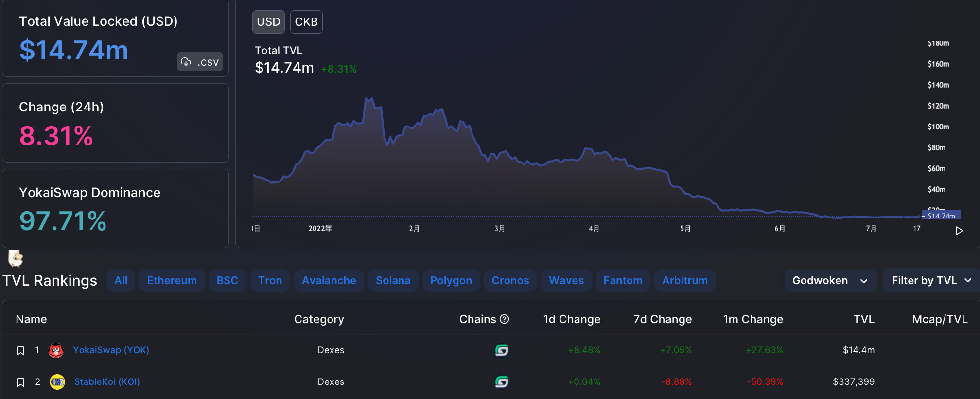Select USD chart denomination
Image resolution: width=980 pixels, height=399 pixels.
pos(268,22)
